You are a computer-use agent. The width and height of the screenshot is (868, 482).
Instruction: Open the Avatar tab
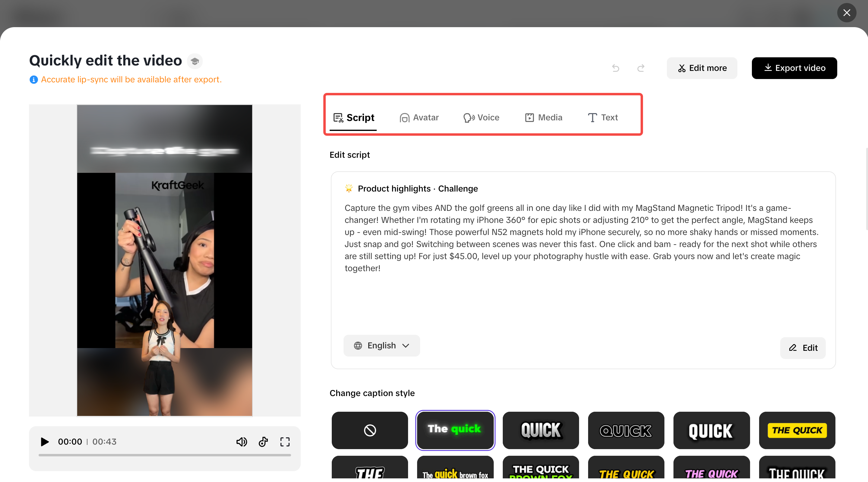(419, 117)
